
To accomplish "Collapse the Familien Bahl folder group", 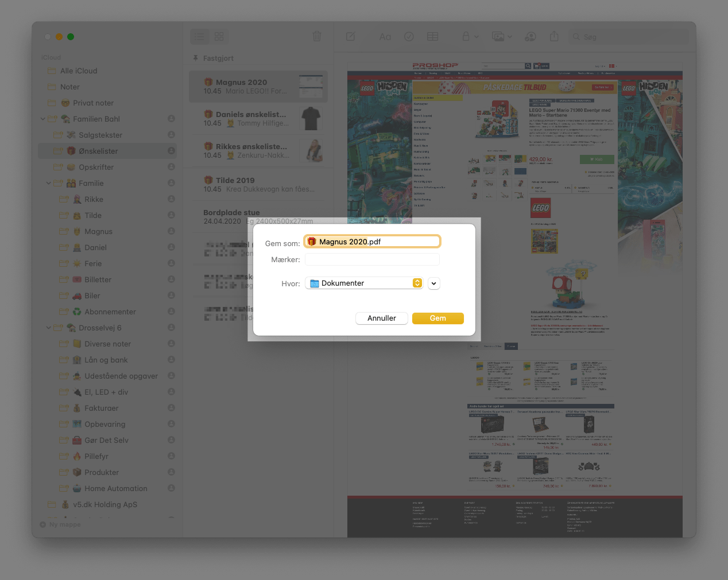I will [43, 119].
